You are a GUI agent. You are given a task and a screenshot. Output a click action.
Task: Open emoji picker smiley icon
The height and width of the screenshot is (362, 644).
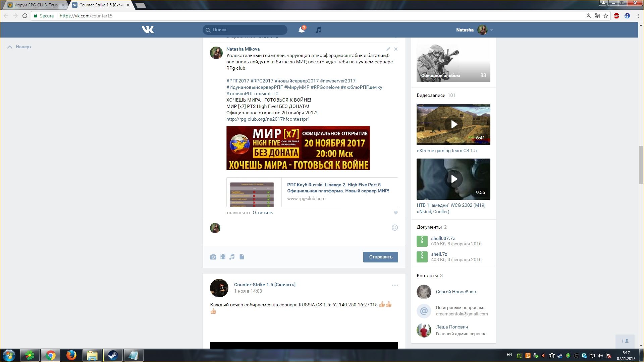(x=395, y=228)
